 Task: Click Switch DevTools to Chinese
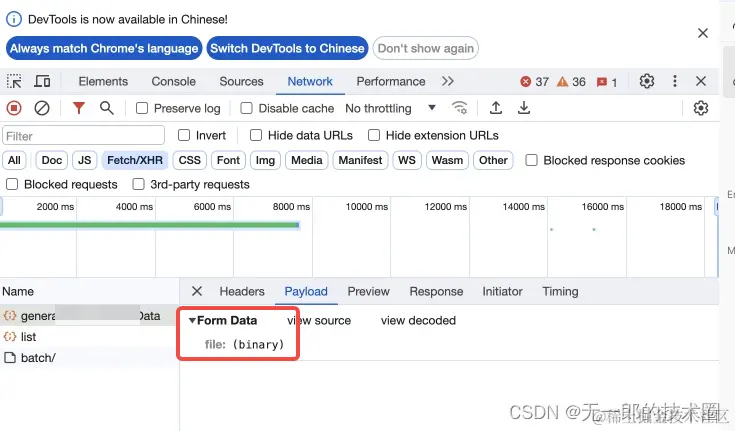coord(287,48)
